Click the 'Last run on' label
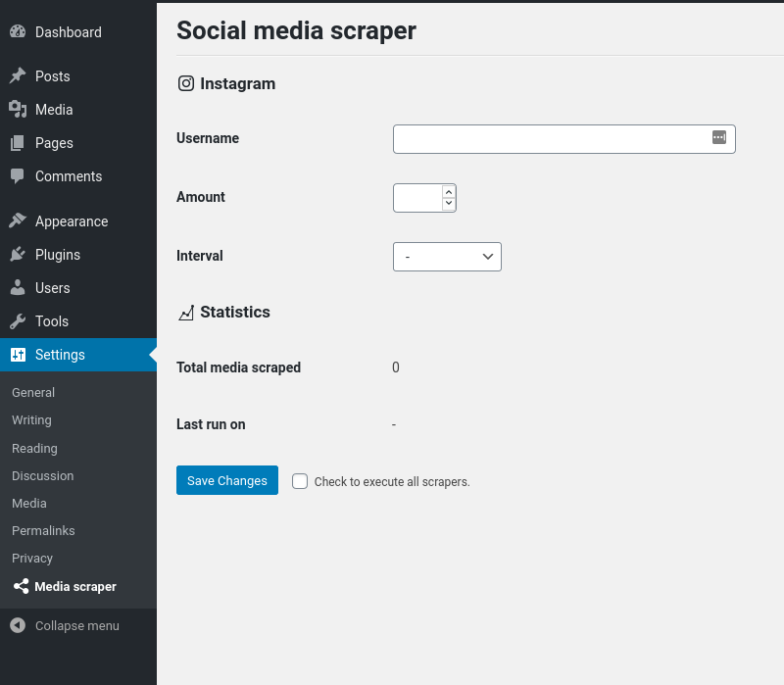The width and height of the screenshot is (784, 685). tap(211, 424)
